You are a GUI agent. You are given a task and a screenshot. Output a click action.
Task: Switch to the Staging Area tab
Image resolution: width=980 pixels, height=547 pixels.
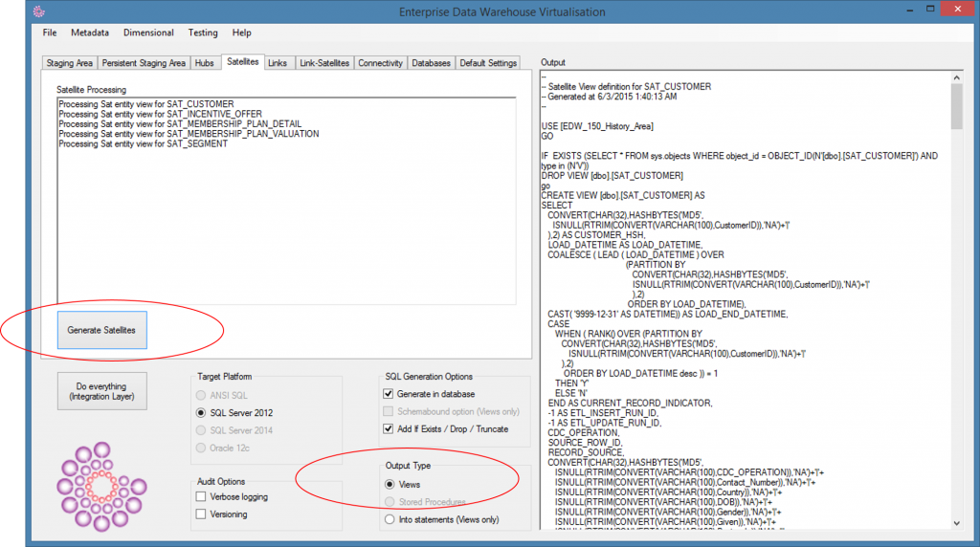click(x=70, y=63)
